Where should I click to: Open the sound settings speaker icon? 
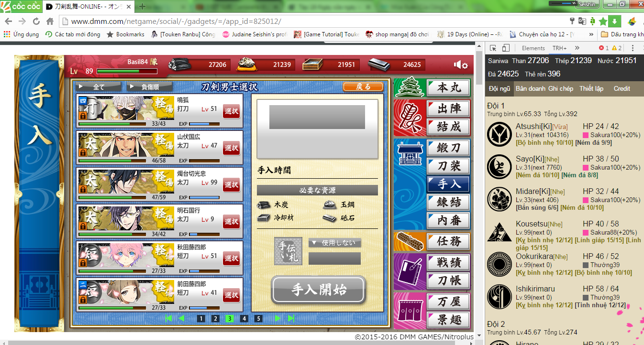click(461, 65)
